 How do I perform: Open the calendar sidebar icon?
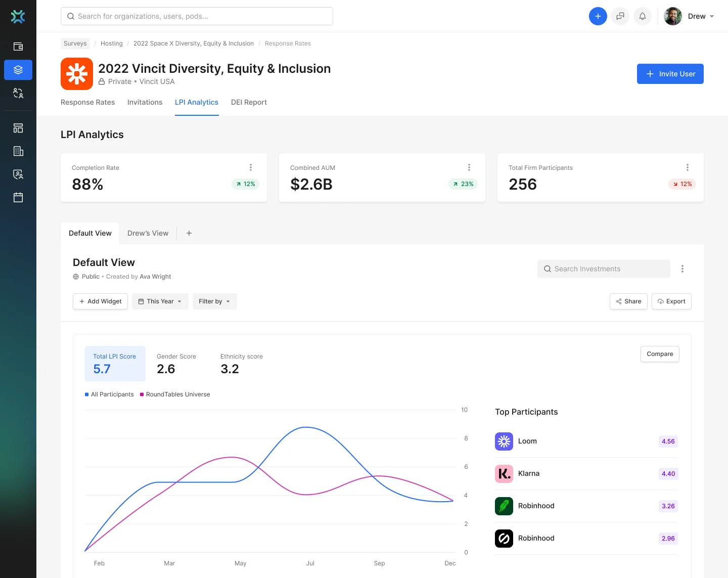(18, 197)
